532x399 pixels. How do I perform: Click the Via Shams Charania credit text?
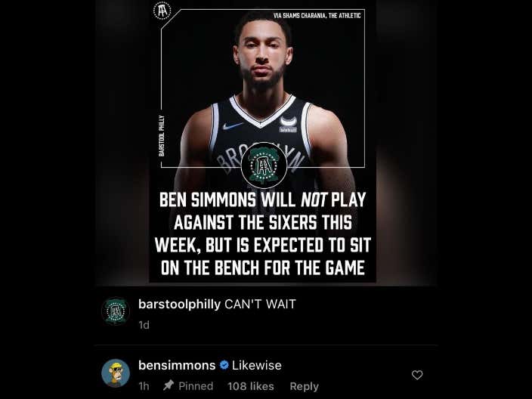point(317,16)
